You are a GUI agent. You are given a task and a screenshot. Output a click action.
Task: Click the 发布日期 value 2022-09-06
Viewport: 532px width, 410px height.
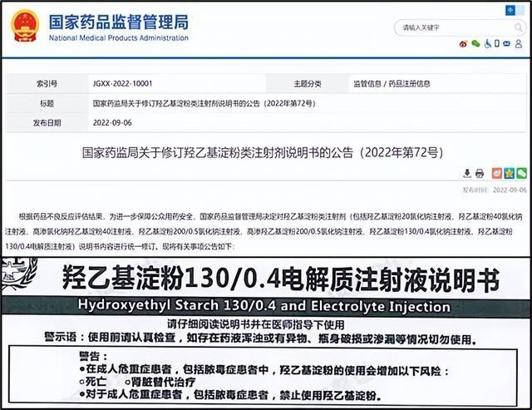pyautogui.click(x=112, y=123)
